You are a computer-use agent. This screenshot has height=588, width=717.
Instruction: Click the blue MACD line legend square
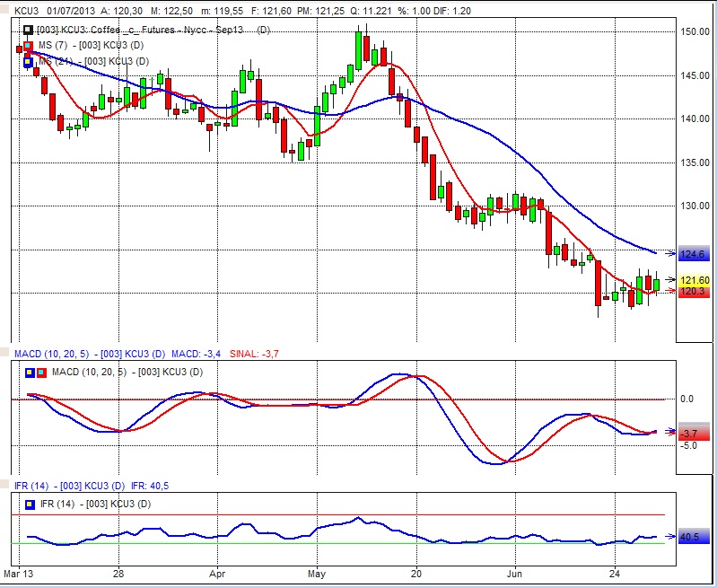31,372
